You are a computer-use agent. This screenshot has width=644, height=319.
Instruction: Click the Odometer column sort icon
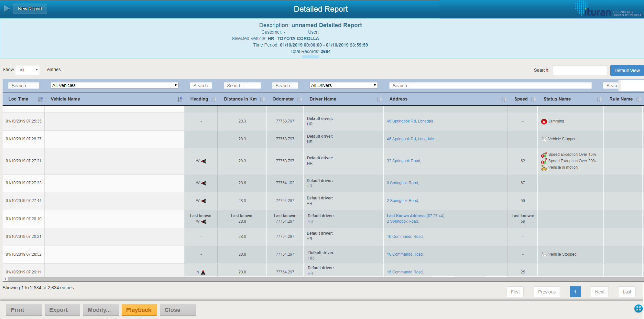point(299,99)
